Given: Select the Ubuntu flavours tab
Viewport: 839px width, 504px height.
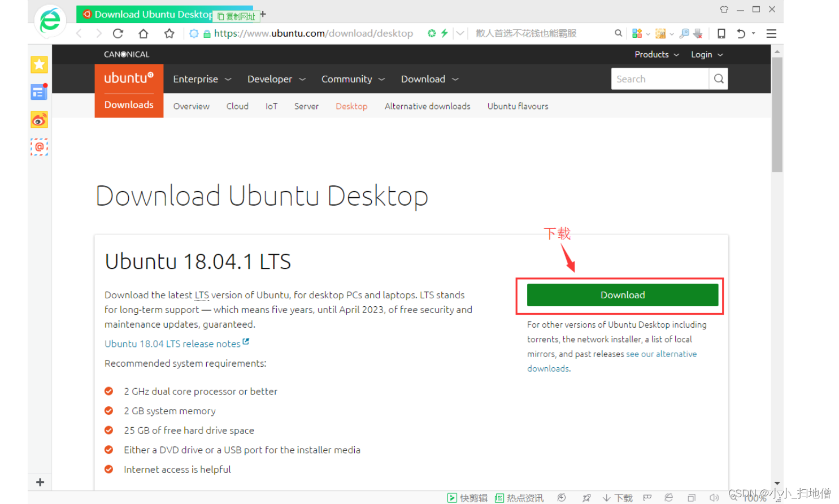Looking at the screenshot, I should coord(518,106).
